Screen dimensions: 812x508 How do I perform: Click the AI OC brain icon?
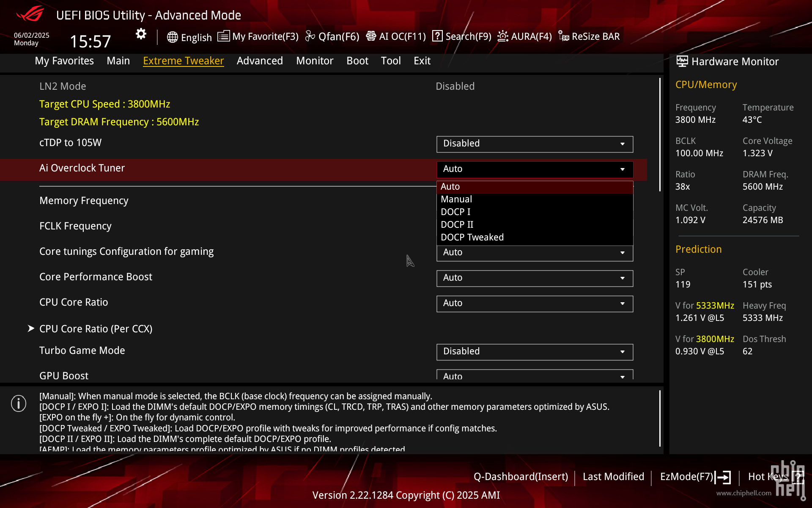tap(371, 36)
